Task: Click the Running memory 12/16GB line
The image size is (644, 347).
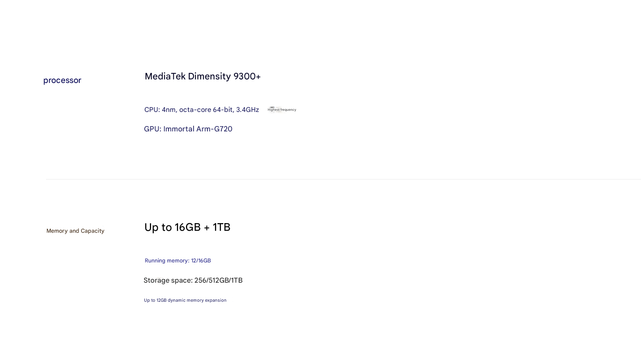Action: pyautogui.click(x=178, y=260)
